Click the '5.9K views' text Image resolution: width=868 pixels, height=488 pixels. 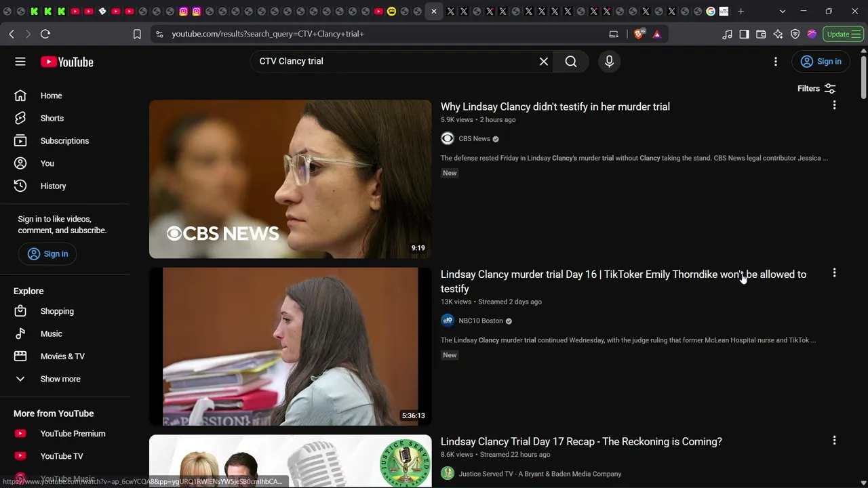tap(457, 120)
